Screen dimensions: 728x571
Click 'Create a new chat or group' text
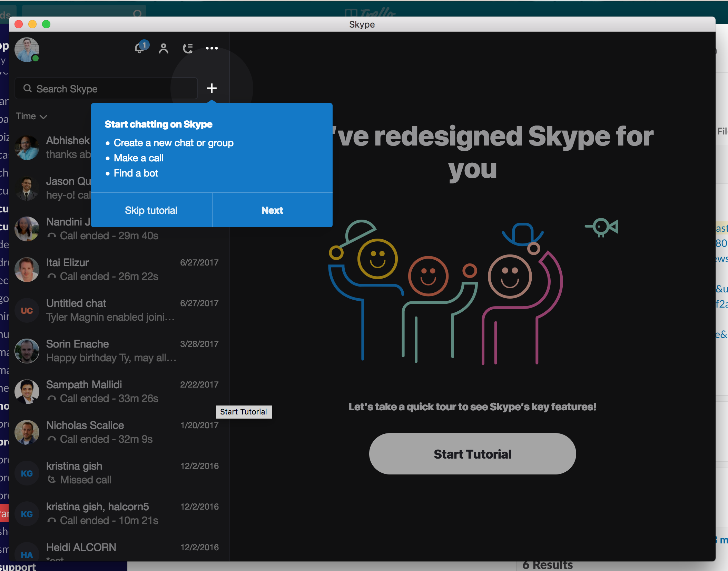[x=174, y=143]
